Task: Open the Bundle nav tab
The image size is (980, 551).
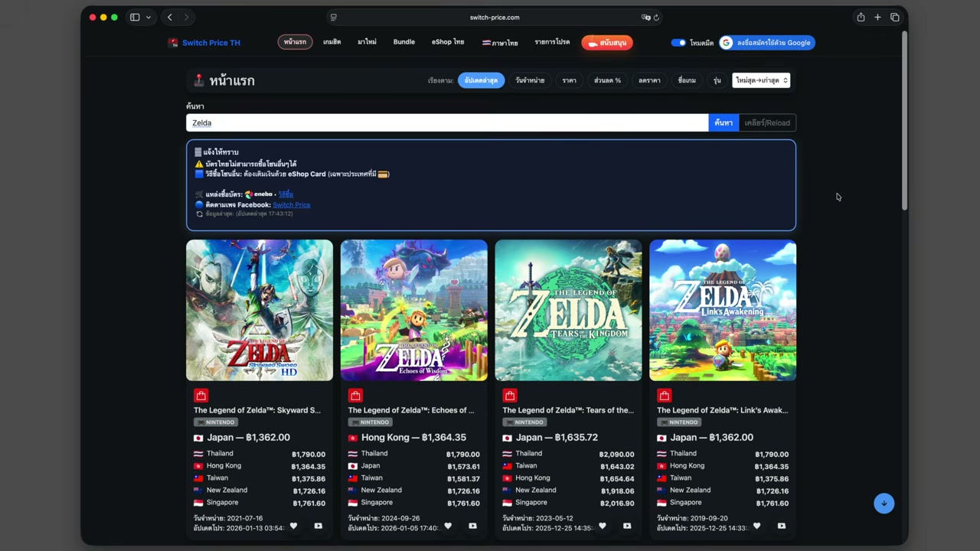Action: (x=404, y=42)
